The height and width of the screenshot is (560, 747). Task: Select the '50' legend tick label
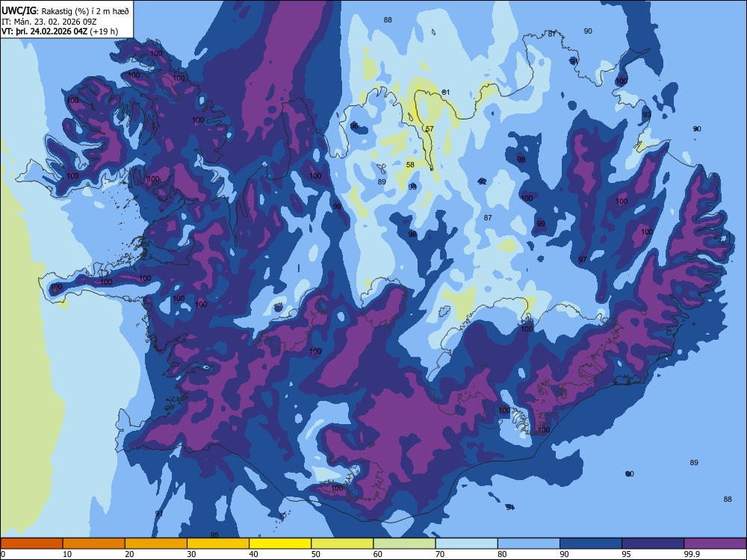315,554
